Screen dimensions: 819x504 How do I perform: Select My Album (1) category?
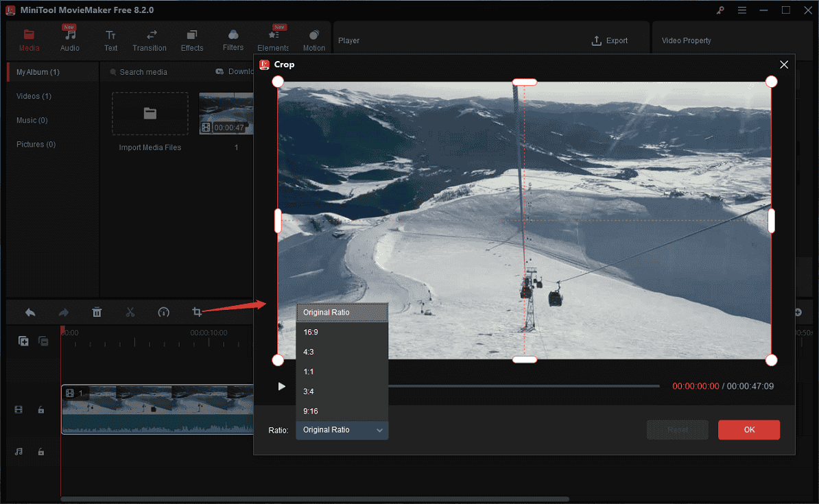(53, 72)
